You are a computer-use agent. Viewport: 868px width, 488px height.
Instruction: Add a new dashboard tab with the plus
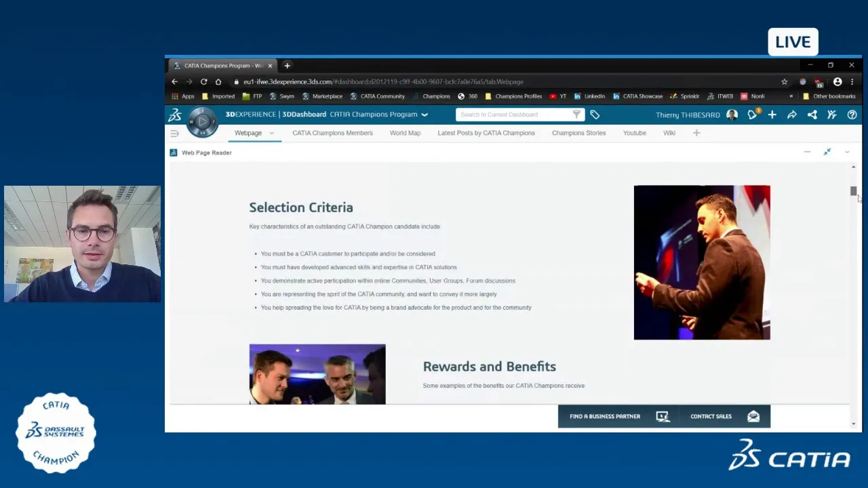pos(696,133)
